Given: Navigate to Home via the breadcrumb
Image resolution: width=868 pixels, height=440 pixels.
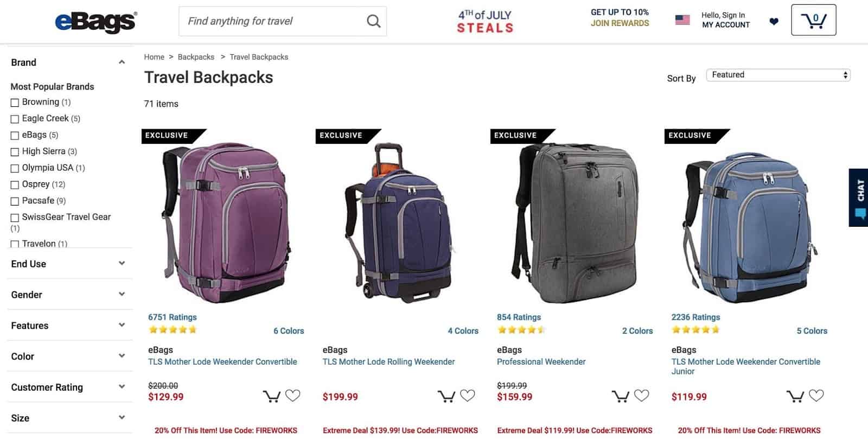Looking at the screenshot, I should click(x=154, y=57).
